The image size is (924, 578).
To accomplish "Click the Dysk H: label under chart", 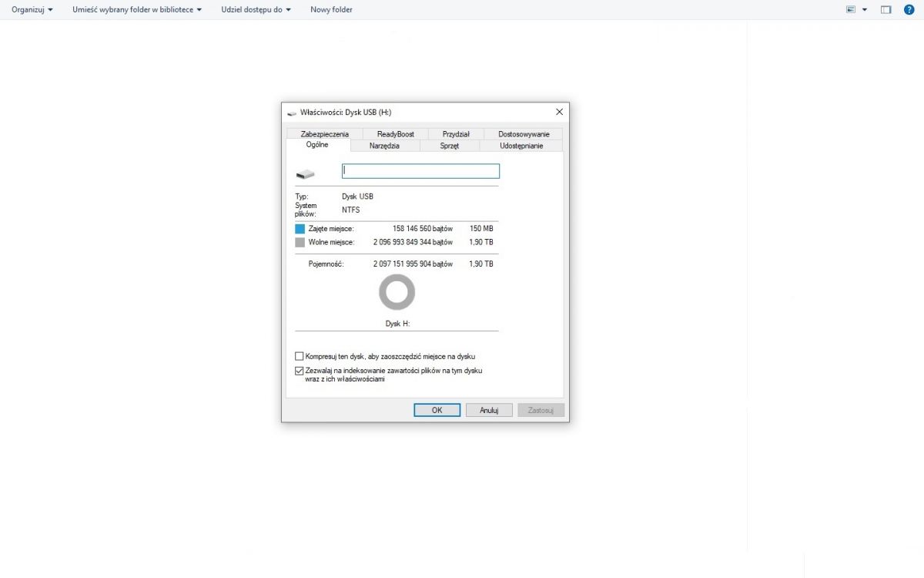I will pos(397,324).
